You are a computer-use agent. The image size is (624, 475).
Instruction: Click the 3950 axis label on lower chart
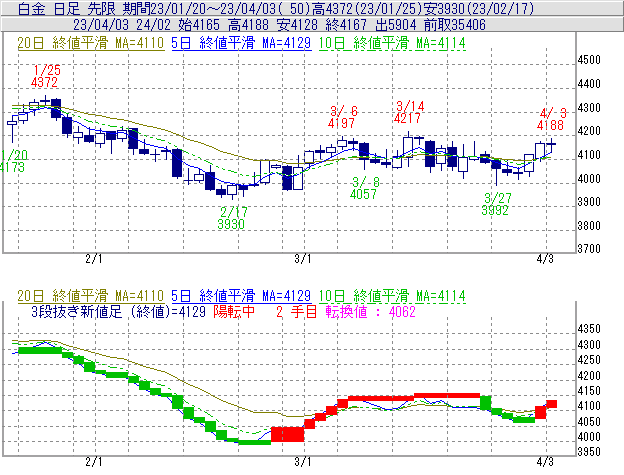[589, 452]
